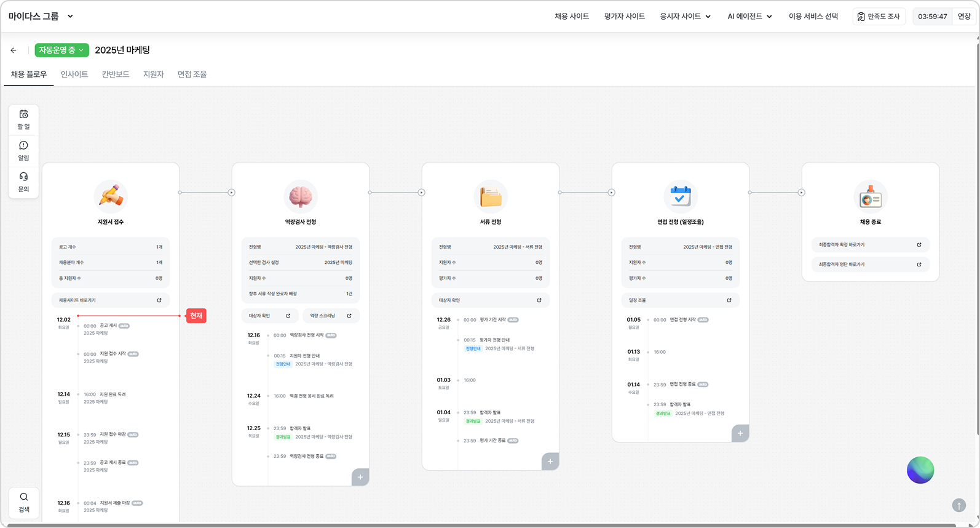Click the red 현재 timeline marker

pyautogui.click(x=196, y=316)
